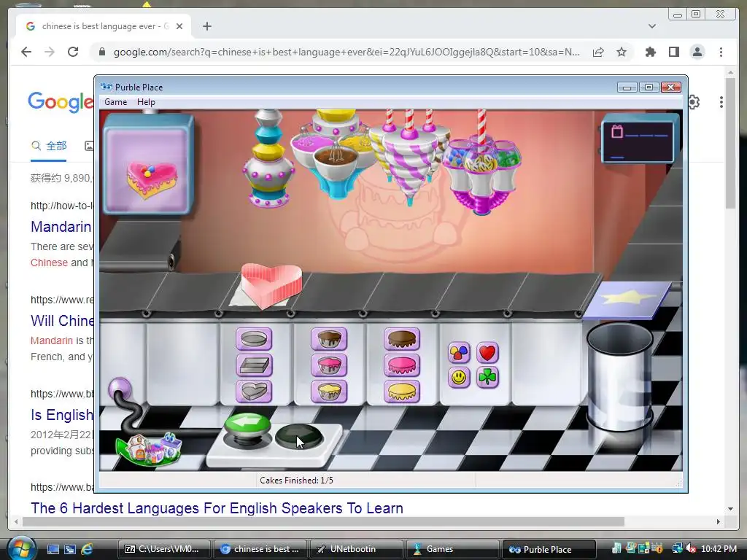747x560 pixels.
Task: Open Chrome extensions puzzle icon
Action: 650,52
